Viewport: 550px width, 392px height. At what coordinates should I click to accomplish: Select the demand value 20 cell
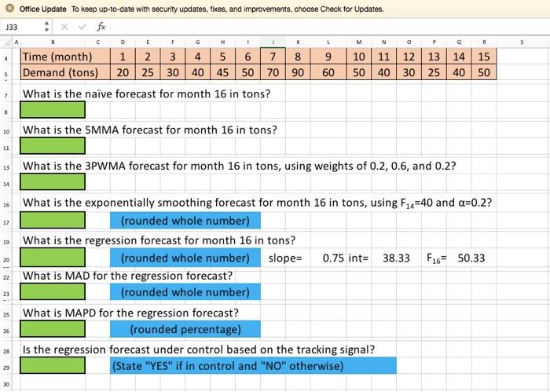point(123,72)
